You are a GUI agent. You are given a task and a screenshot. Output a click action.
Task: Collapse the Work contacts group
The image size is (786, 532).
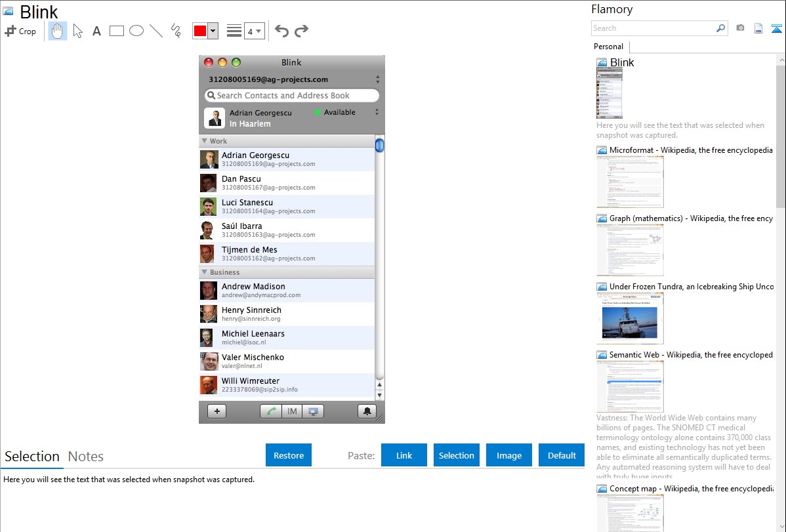[204, 141]
